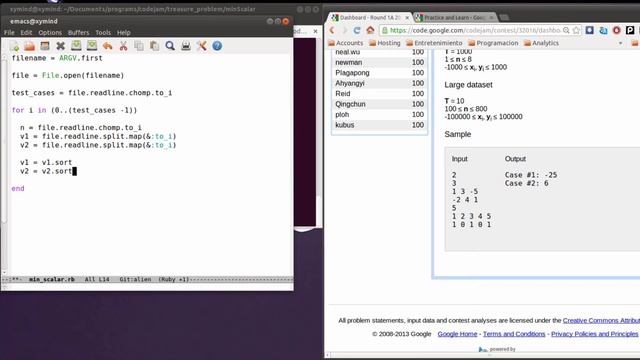Image resolution: width=640 pixels, height=360 pixels.
Task: Paste with the clipboard icon in Emacs
Action: (x=154, y=46)
